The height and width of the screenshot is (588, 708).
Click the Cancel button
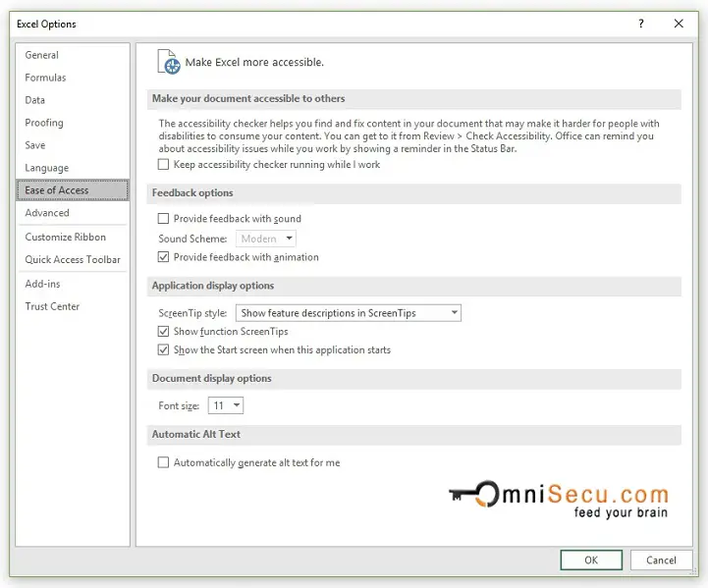[661, 560]
